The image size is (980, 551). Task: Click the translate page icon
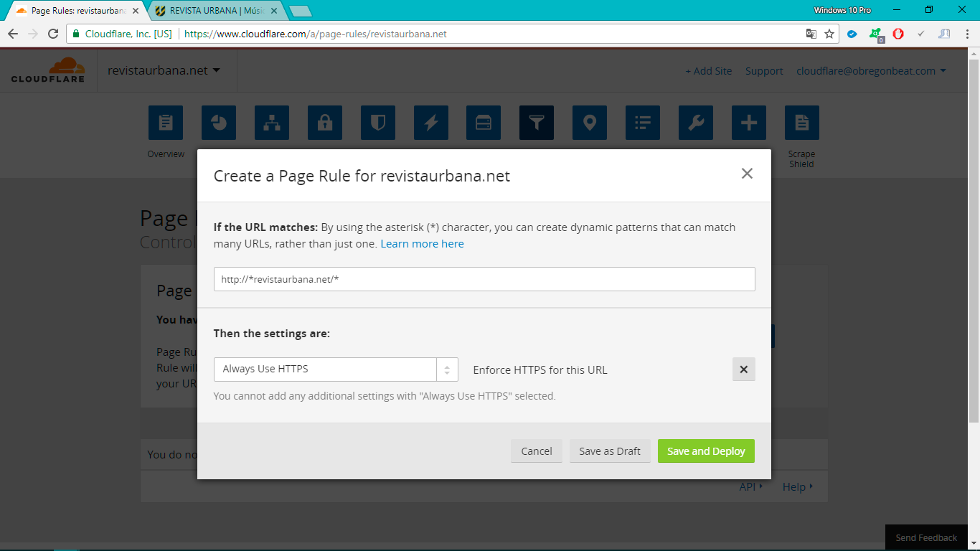811,34
